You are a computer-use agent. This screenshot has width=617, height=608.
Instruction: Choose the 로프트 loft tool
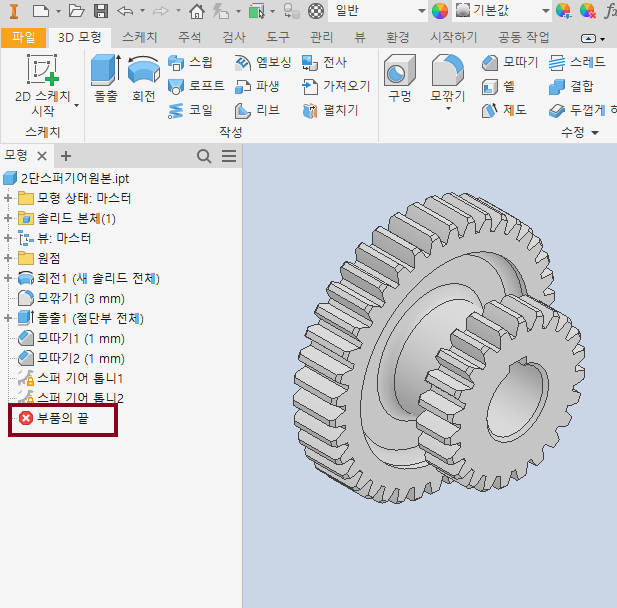196,86
